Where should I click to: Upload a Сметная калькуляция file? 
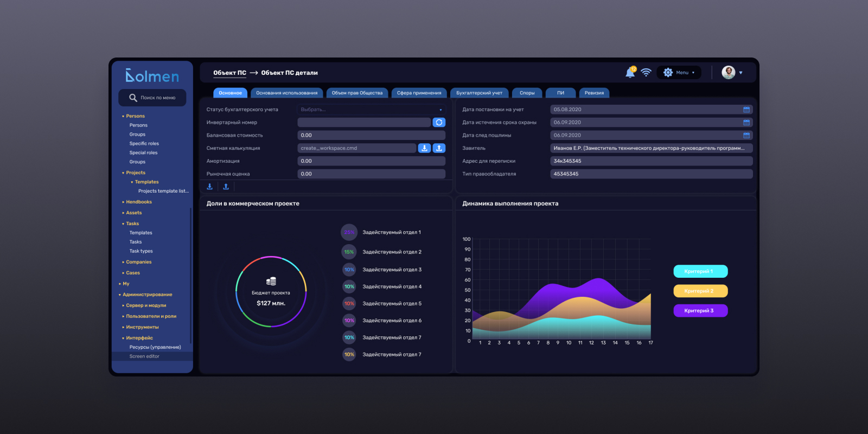coord(439,148)
